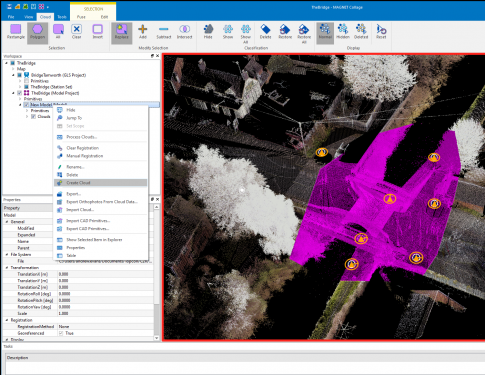The height and width of the screenshot is (375, 485).
Task: Click the Delete classification icon
Action: pos(265,32)
